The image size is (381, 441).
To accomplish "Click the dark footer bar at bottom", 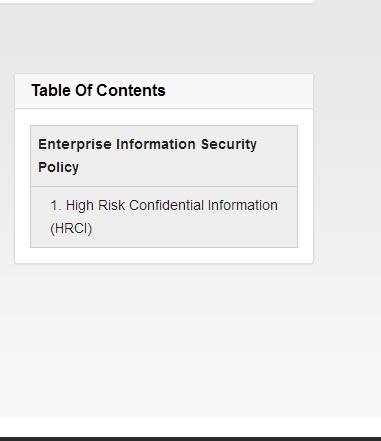I will (190, 439).
